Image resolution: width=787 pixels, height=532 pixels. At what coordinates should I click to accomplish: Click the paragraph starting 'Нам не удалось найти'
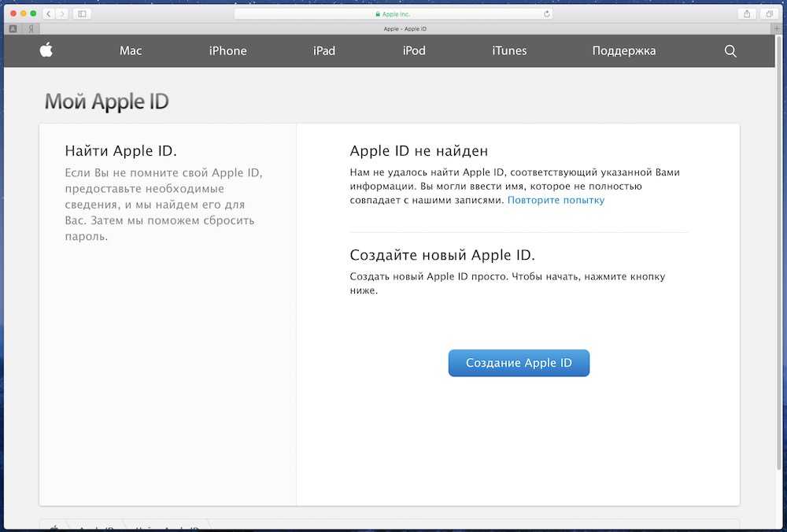[x=515, y=187]
